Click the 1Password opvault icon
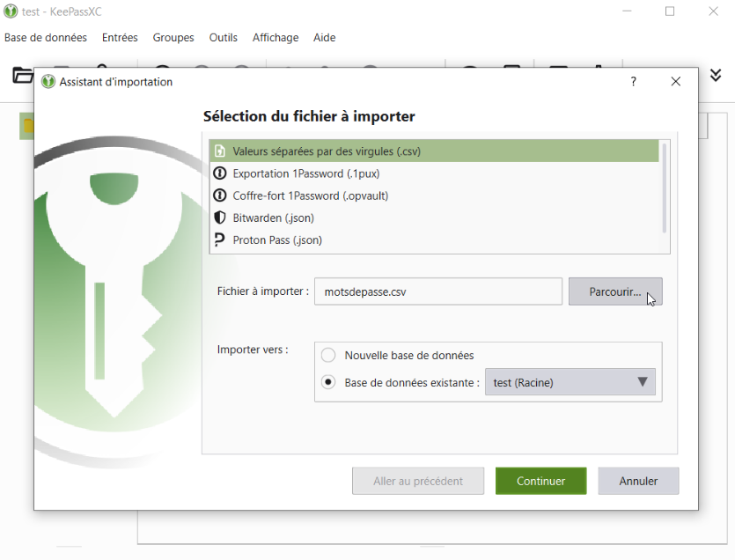This screenshot has height=560, width=735. click(219, 195)
